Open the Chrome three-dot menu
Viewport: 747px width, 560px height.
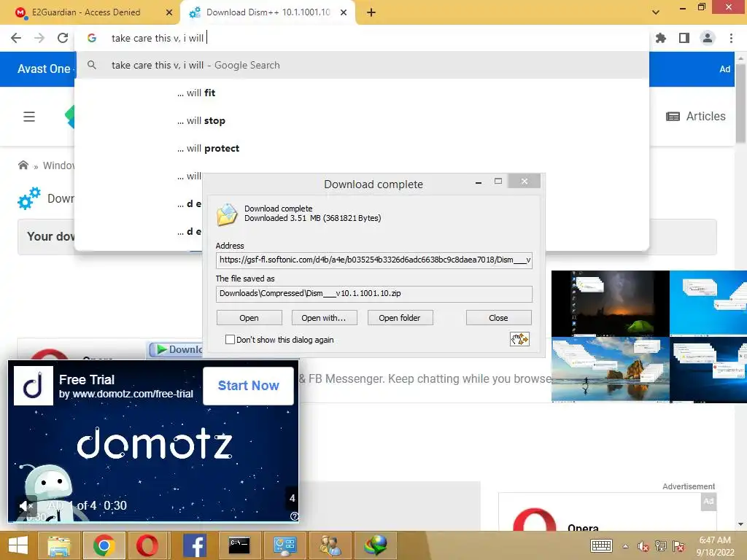click(x=731, y=38)
